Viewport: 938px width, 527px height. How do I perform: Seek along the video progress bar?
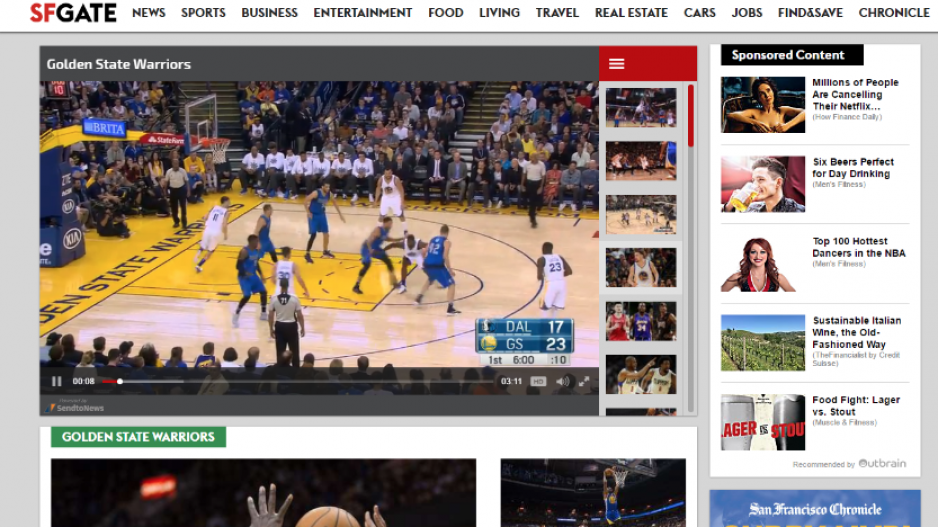click(297, 381)
